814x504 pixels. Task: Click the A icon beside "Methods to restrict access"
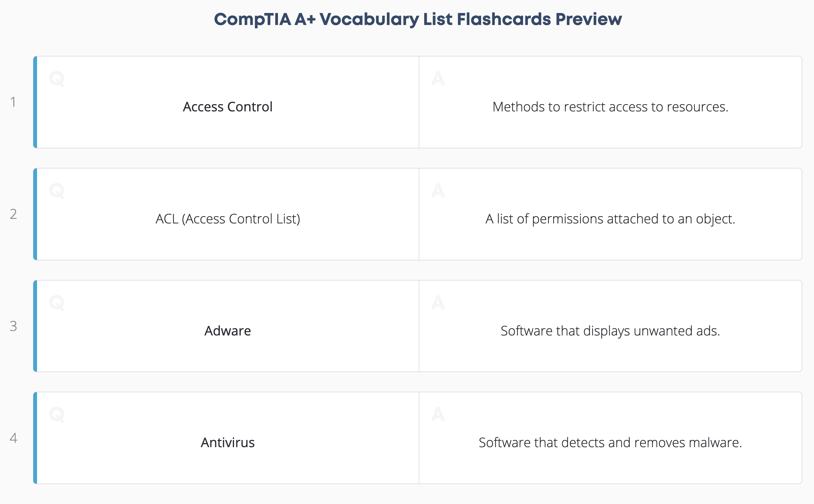click(x=438, y=79)
